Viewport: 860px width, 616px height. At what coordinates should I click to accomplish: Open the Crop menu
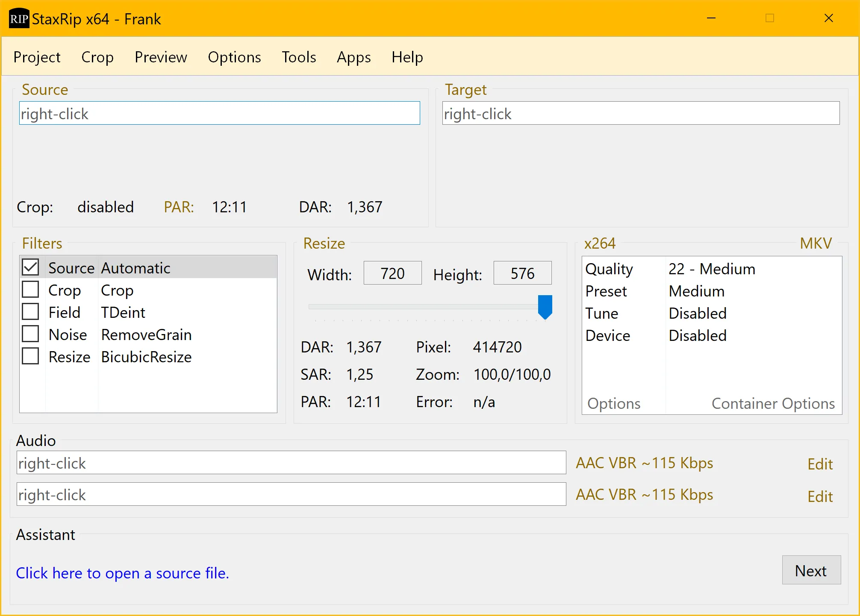[97, 57]
